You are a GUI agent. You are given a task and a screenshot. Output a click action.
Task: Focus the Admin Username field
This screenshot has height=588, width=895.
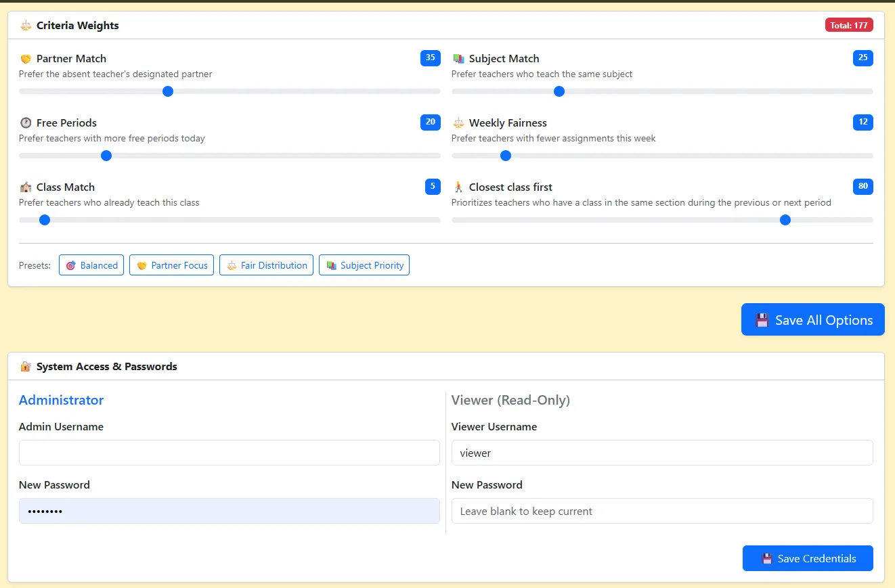tap(230, 453)
